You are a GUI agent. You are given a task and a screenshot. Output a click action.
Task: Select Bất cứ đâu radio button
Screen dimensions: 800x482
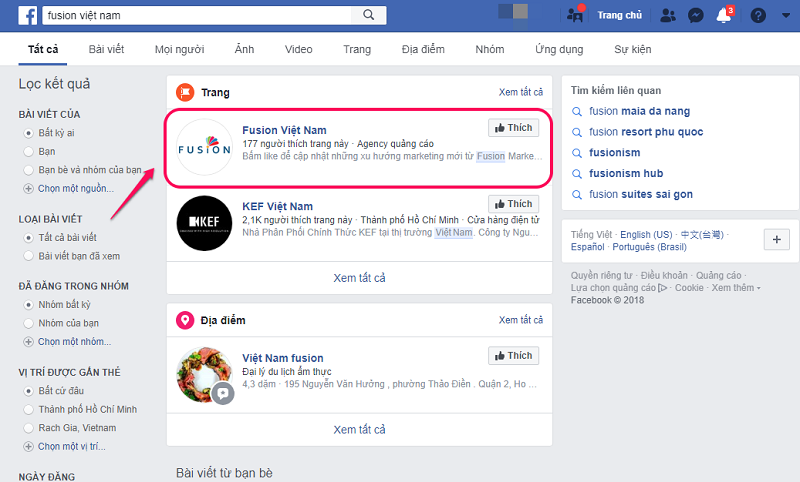[x=29, y=391]
